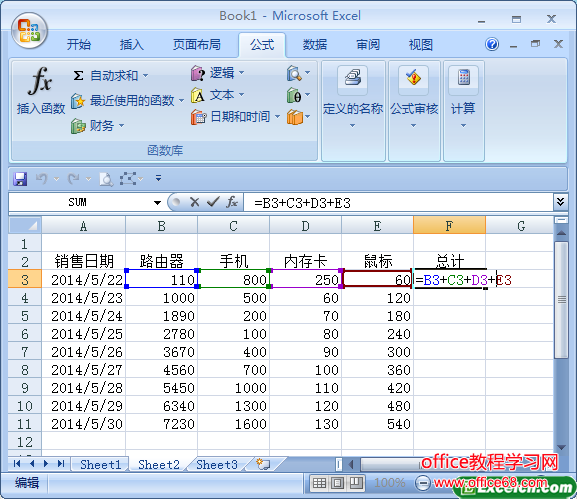Click the Redo arrow icon
Viewport: 577px width, 499px height.
74,179
